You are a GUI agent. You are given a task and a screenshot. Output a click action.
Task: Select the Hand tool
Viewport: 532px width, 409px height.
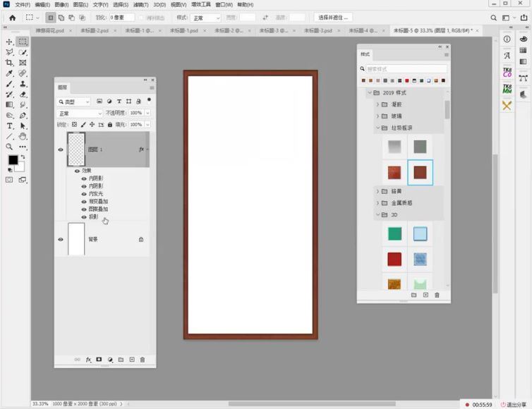pyautogui.click(x=23, y=136)
